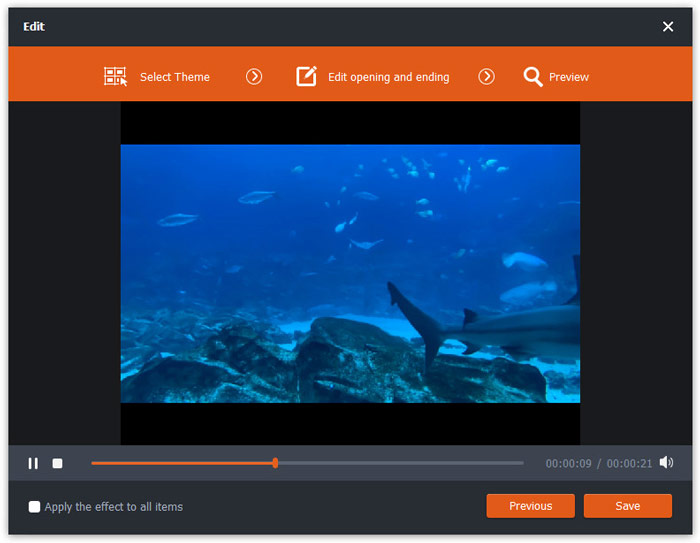Go to the Select Theme step label
Screen dimensions: 700x543
(x=174, y=77)
